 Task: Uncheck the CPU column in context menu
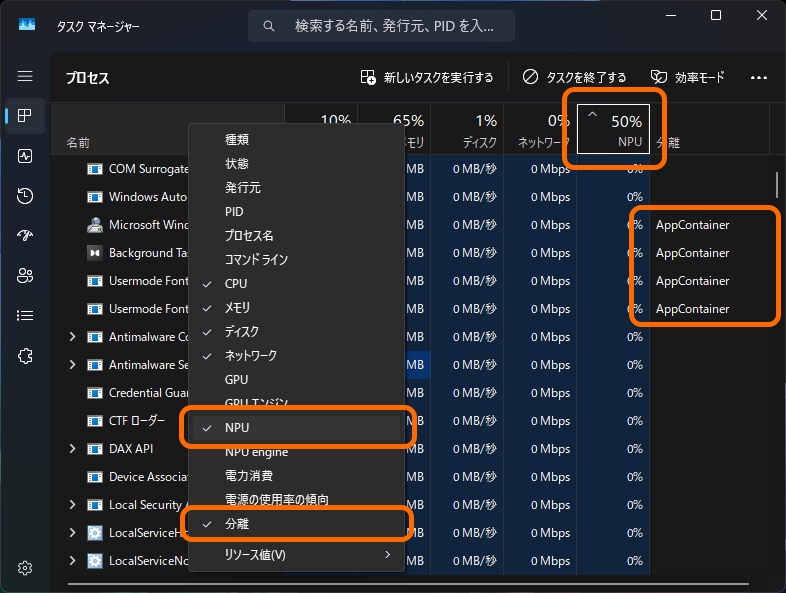(x=296, y=284)
